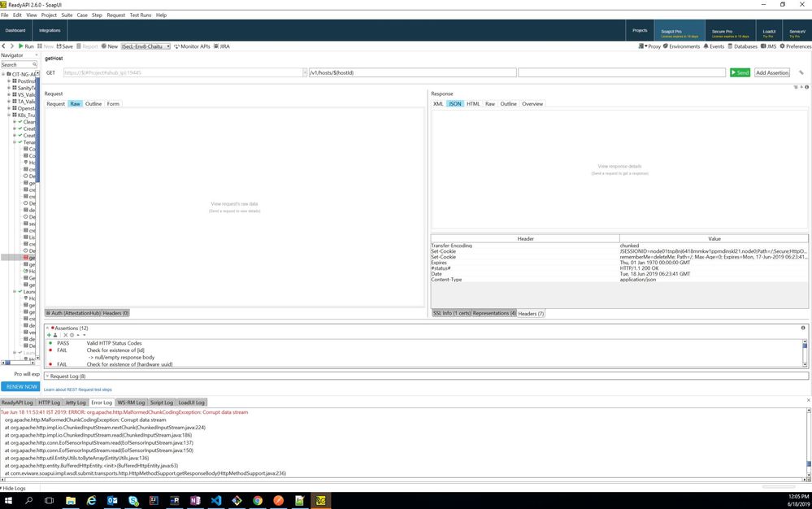
Task: Switch the request view to Outline tab
Action: coord(93,104)
